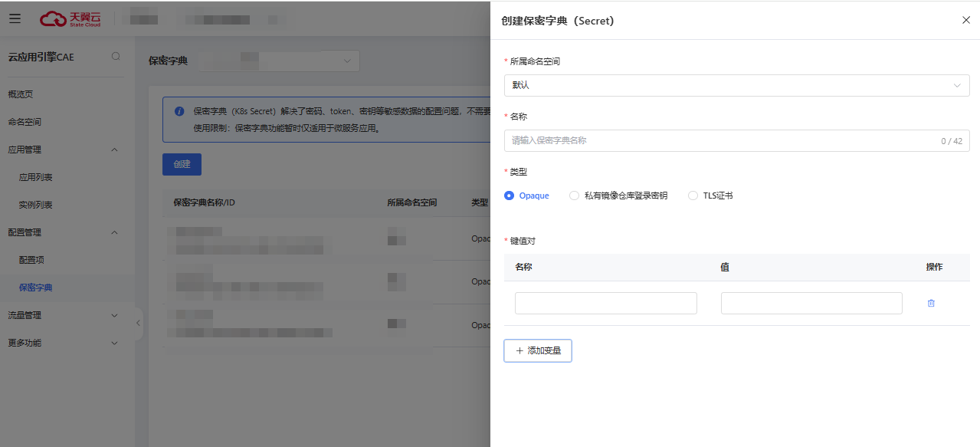Open the namespace filter dropdown next to 保密字典

tap(279, 61)
